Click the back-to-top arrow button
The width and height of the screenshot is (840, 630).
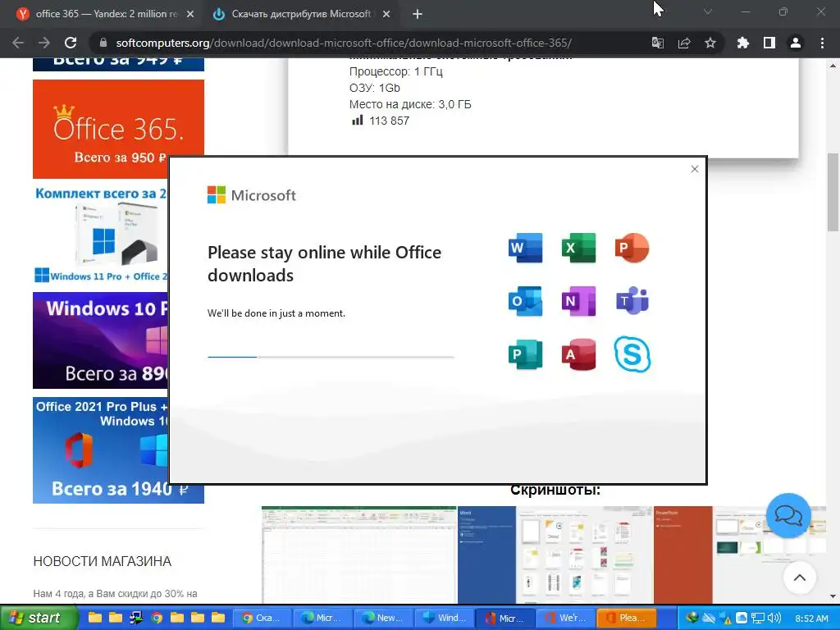799,577
